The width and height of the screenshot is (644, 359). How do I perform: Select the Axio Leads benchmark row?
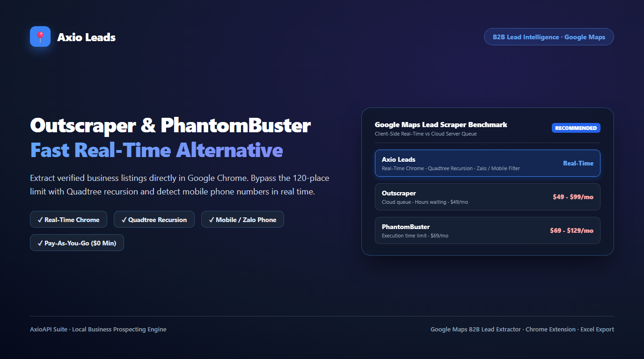click(487, 163)
